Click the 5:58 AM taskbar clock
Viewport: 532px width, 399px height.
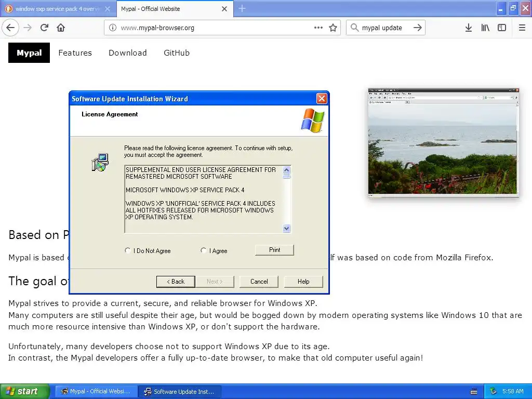coord(513,391)
